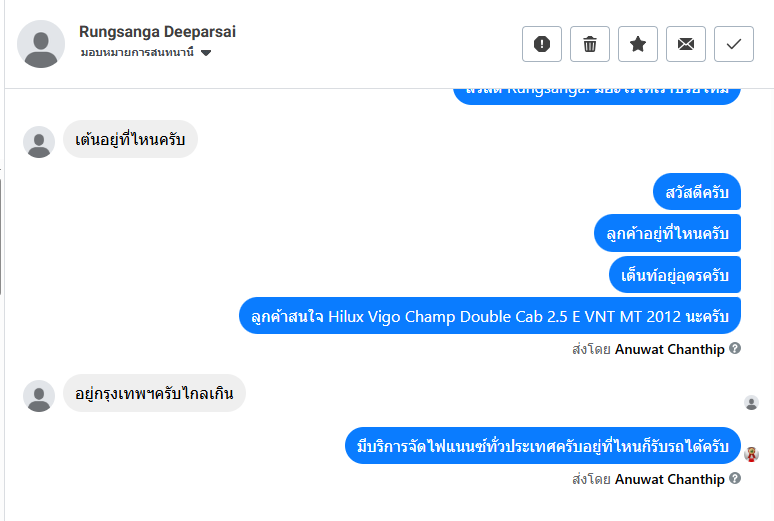774x521 pixels.
Task: Click customer avatar beside อยู่กรุงเทพฯ message
Action: coord(39,396)
